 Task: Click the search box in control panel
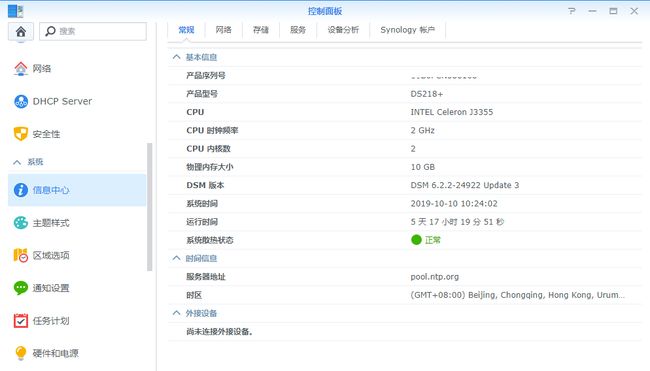click(93, 31)
